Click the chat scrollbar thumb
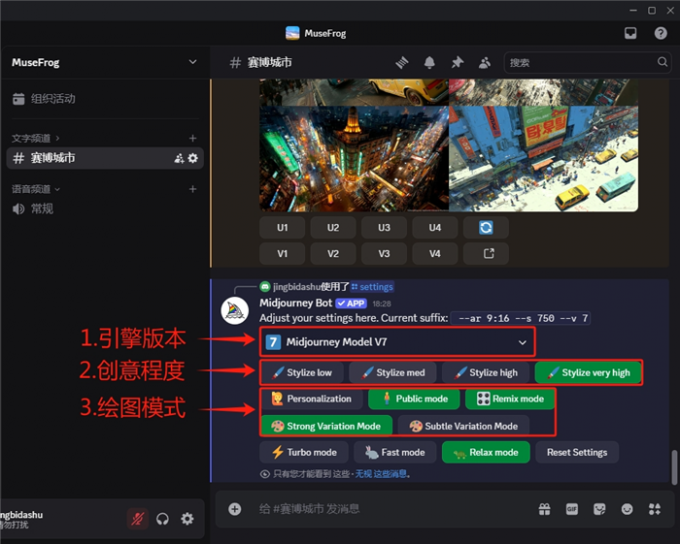680x544 pixels. pos(674,468)
